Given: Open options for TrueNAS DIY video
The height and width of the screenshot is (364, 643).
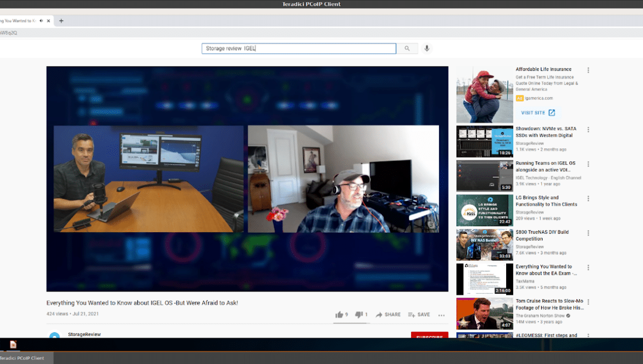Looking at the screenshot, I should coord(588,233).
